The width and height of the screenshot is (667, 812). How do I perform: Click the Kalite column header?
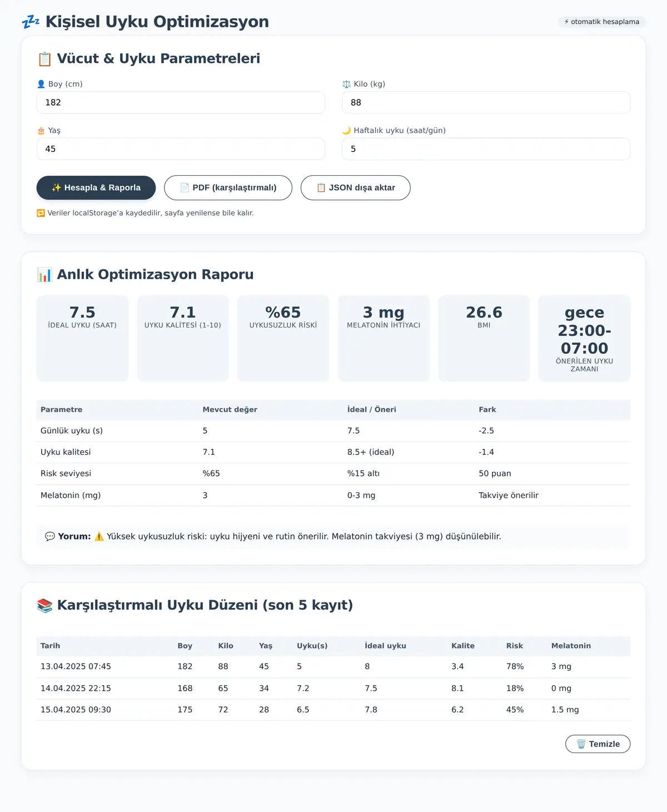click(463, 646)
